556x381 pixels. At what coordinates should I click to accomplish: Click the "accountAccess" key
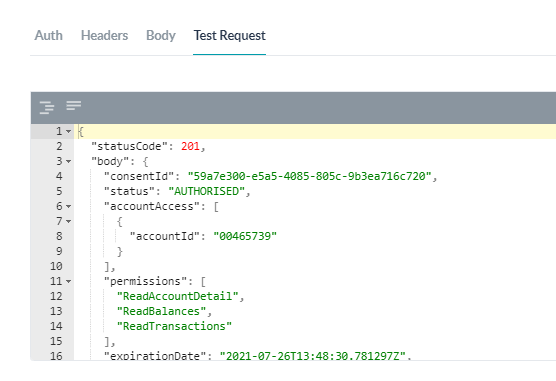pos(152,206)
